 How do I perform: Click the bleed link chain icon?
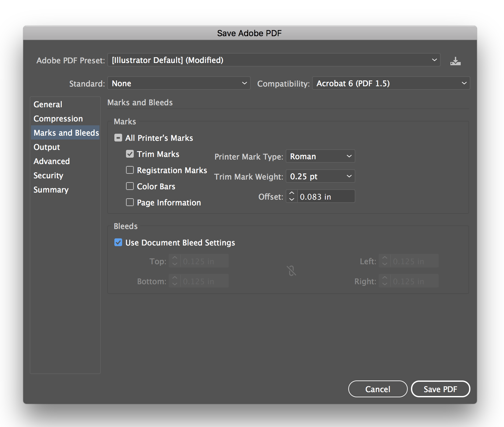[x=291, y=271]
